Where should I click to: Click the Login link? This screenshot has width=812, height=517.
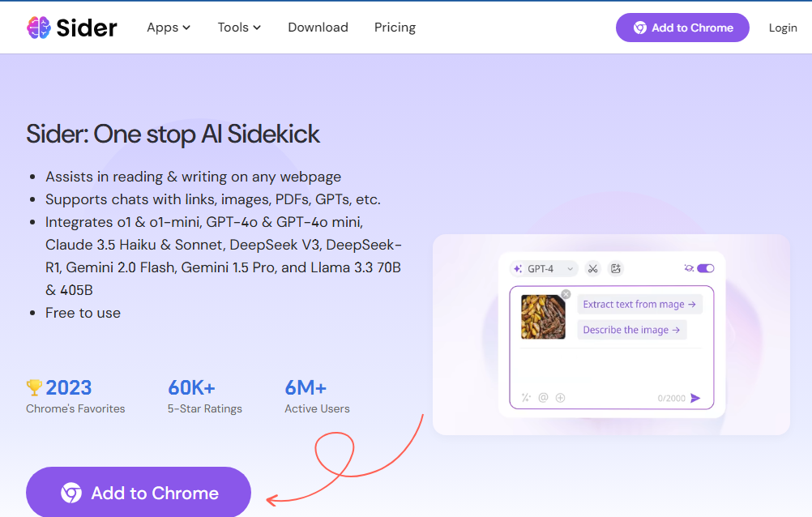[x=783, y=28]
